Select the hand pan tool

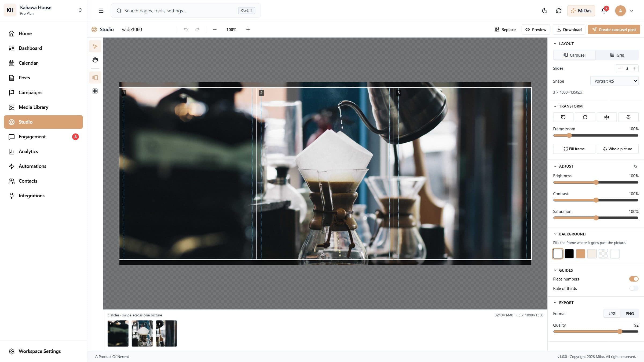tap(95, 60)
